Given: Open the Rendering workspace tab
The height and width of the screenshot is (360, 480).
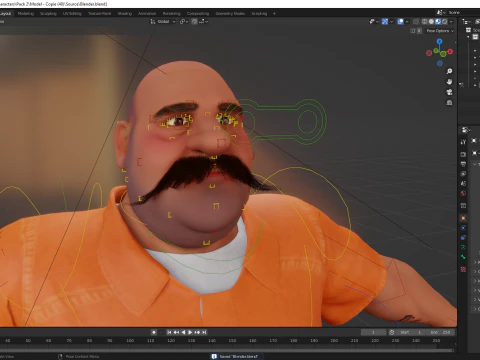Looking at the screenshot, I should point(172,14).
